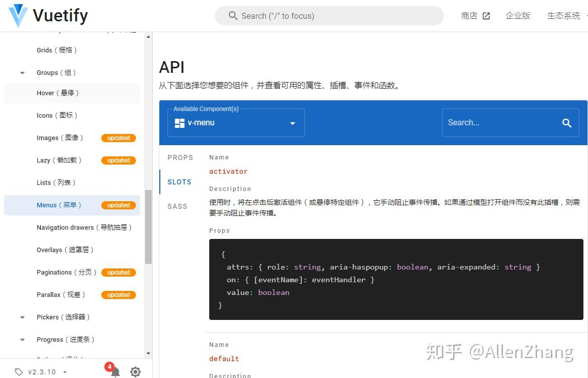The height and width of the screenshot is (378, 588).
Task: Click the search icon in the top search bar
Action: [x=233, y=16]
